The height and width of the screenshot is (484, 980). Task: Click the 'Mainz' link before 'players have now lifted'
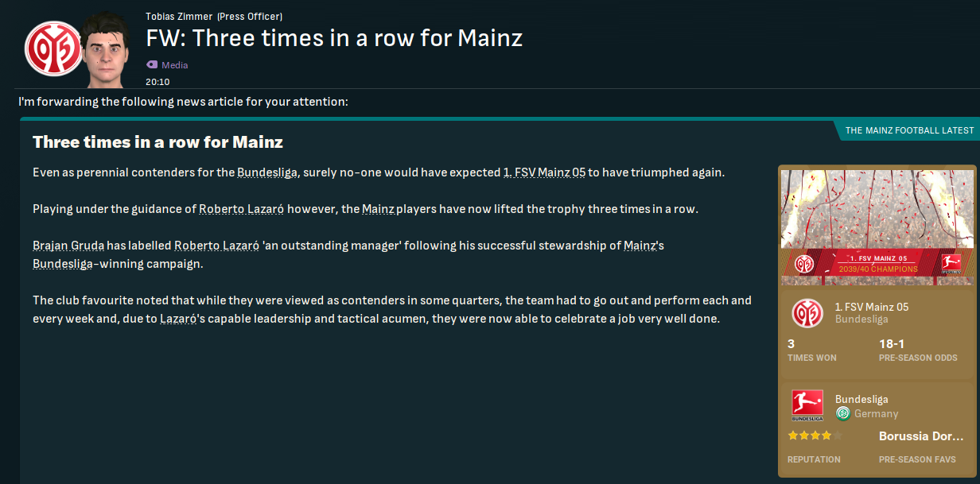[x=377, y=209]
